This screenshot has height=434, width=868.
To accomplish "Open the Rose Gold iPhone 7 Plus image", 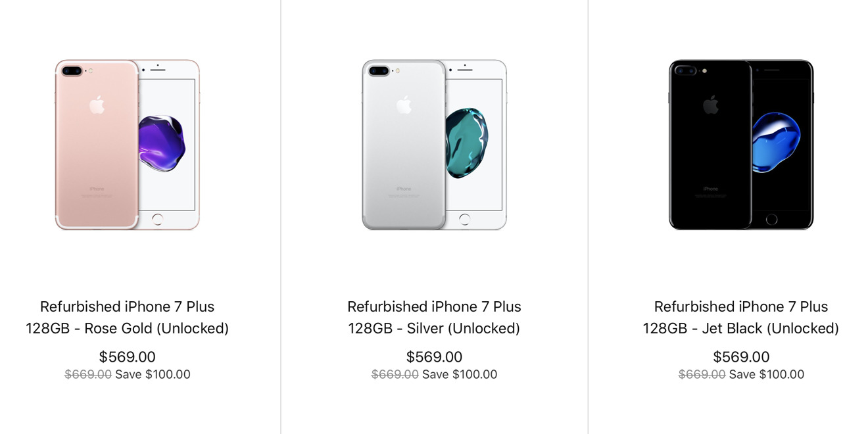I will (127, 145).
